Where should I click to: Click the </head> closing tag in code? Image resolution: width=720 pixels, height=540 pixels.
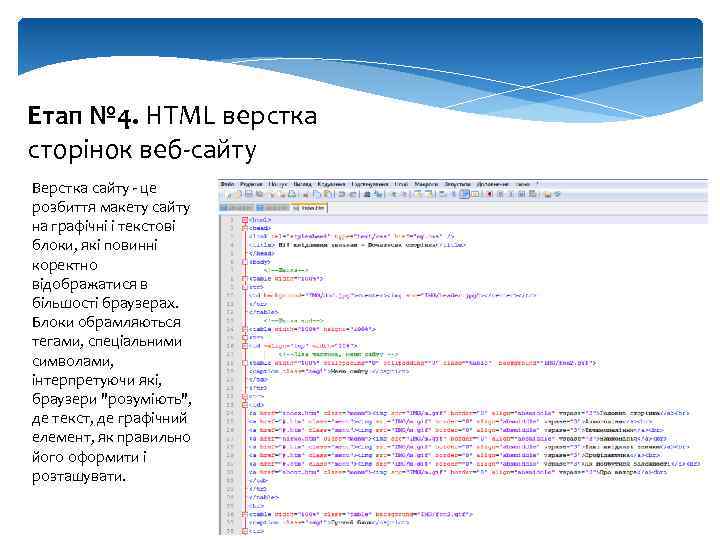[262, 253]
